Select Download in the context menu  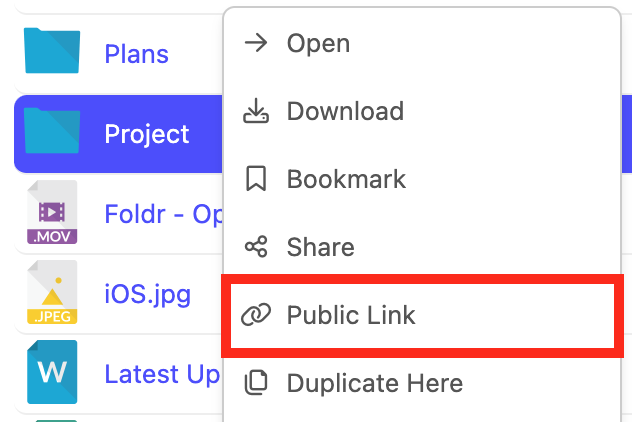coord(345,111)
